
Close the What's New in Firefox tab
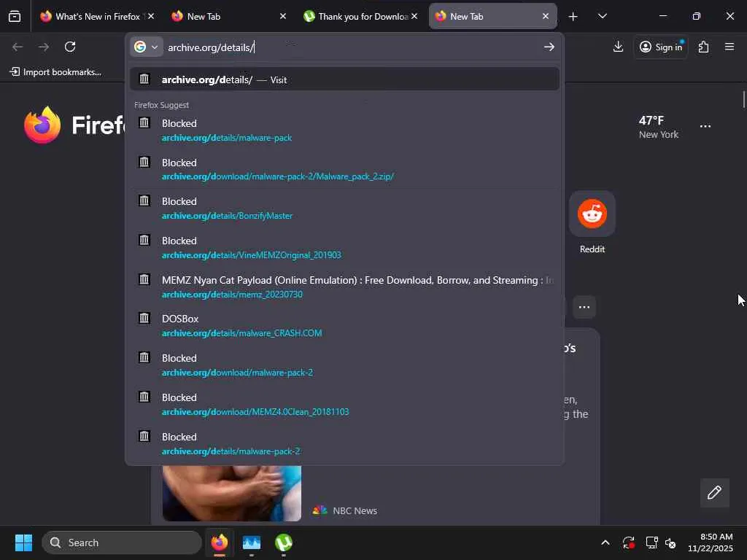(151, 16)
